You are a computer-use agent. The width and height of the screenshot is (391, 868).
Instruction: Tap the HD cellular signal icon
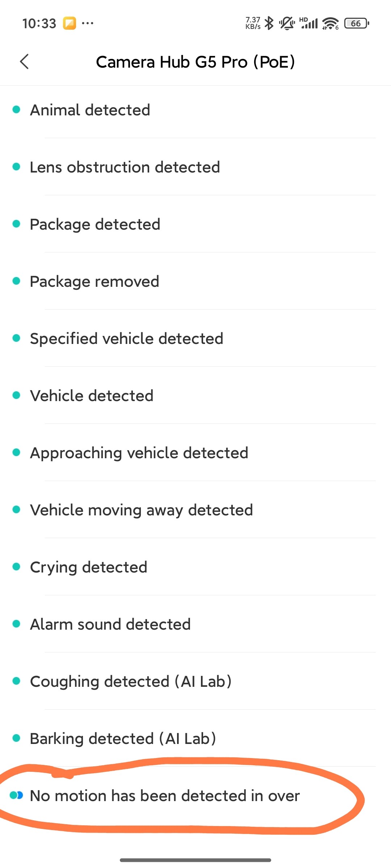pos(309,24)
